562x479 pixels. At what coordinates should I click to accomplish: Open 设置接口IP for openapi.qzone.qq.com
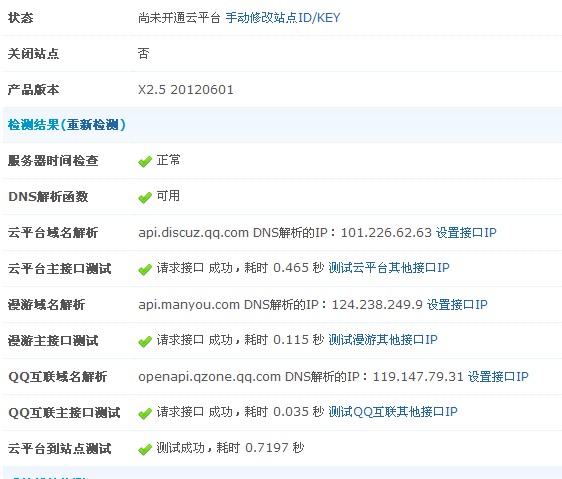pos(498,377)
